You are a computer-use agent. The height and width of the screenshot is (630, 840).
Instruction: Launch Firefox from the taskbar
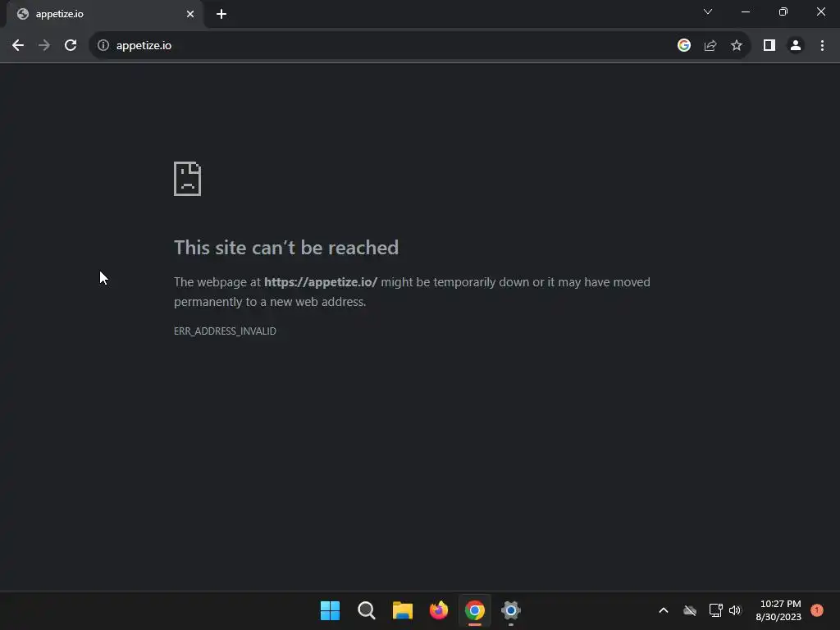coord(439,610)
